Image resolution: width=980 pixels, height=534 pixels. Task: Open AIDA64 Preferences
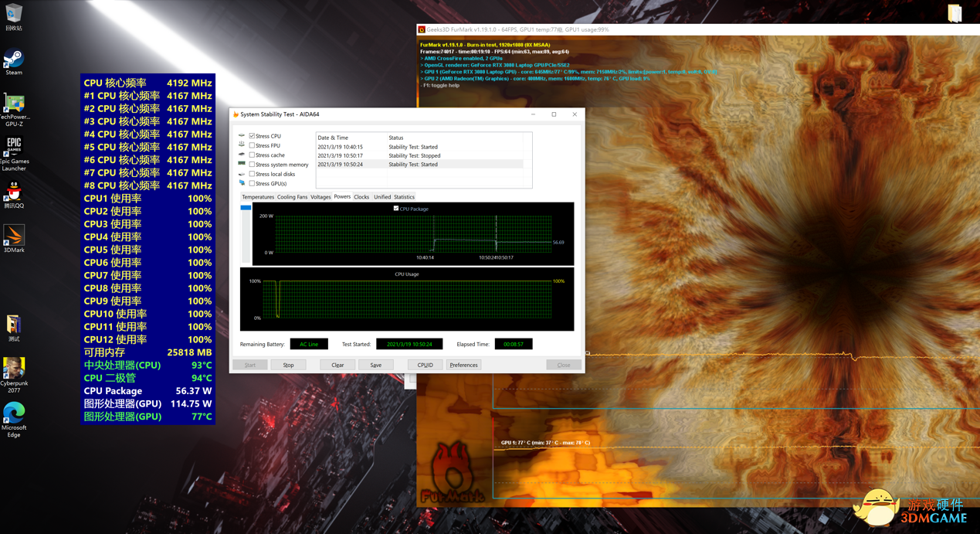[463, 365]
